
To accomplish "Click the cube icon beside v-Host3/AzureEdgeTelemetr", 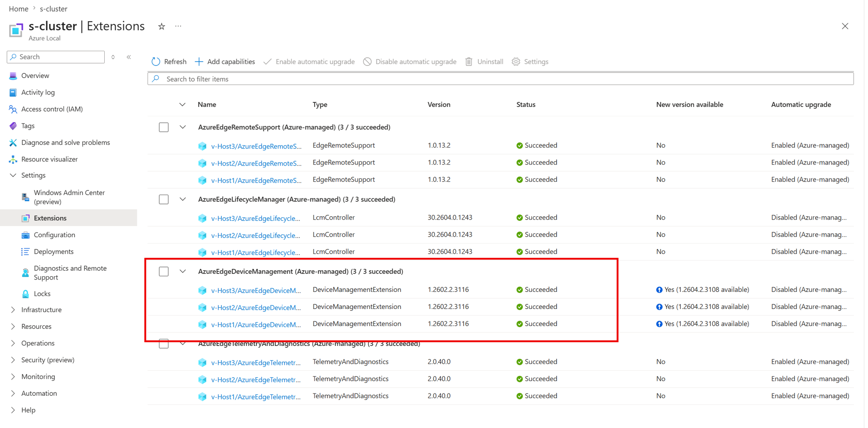I will (x=202, y=363).
